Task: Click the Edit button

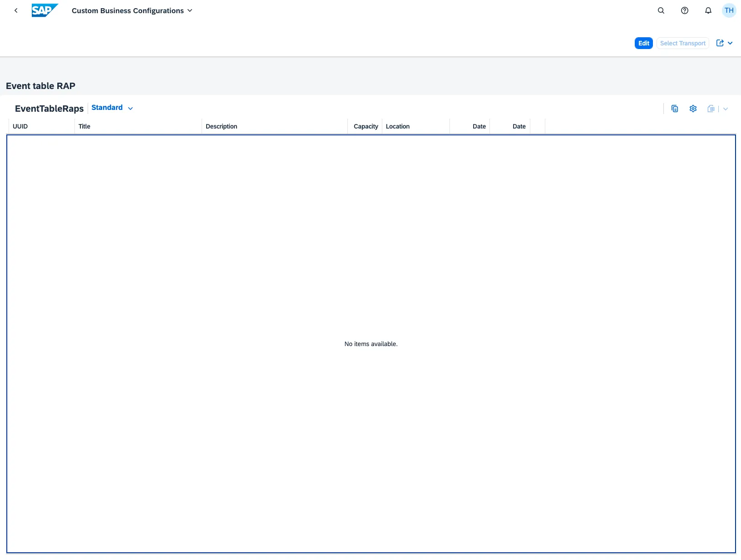Action: (x=643, y=43)
